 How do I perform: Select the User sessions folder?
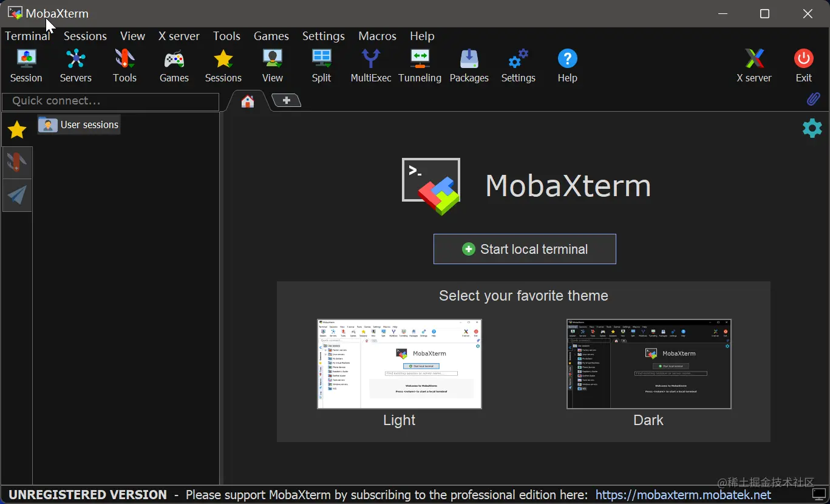click(x=79, y=124)
